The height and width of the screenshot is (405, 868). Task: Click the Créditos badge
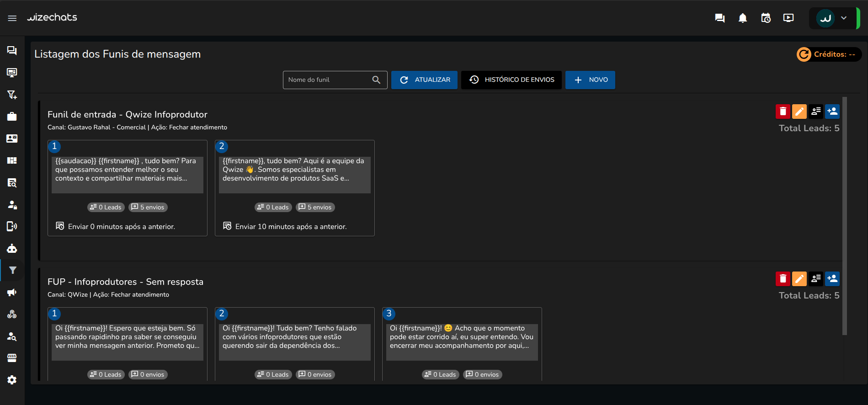[829, 54]
